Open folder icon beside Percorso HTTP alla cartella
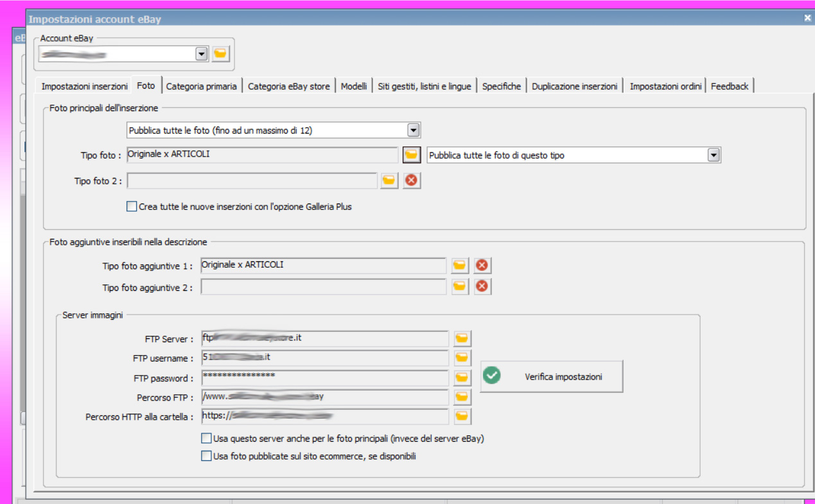The height and width of the screenshot is (504, 815). click(x=462, y=417)
